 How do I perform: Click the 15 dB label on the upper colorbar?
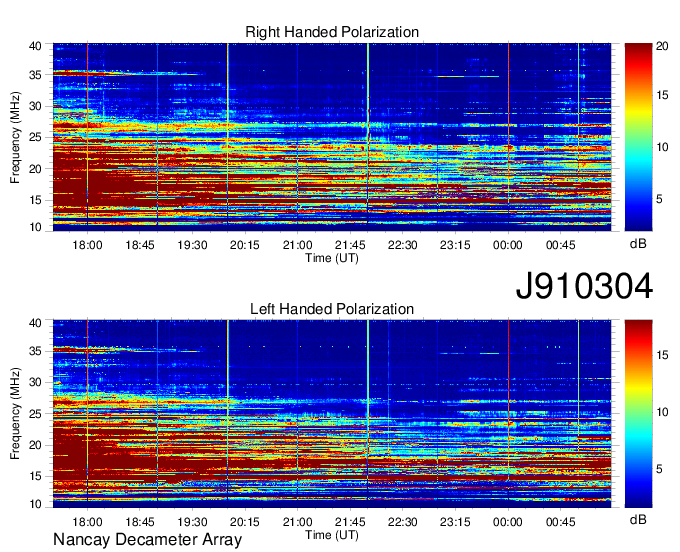tap(662, 95)
